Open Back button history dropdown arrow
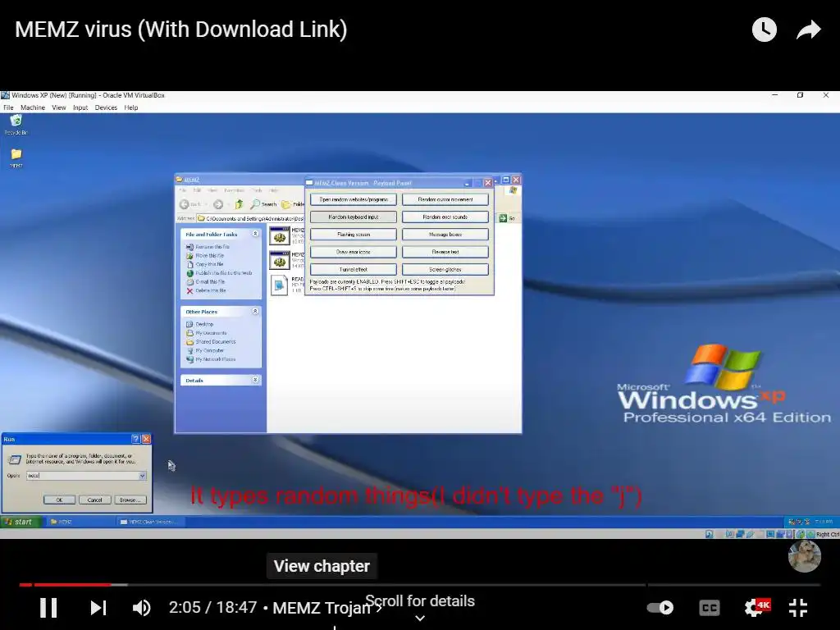 (x=207, y=204)
